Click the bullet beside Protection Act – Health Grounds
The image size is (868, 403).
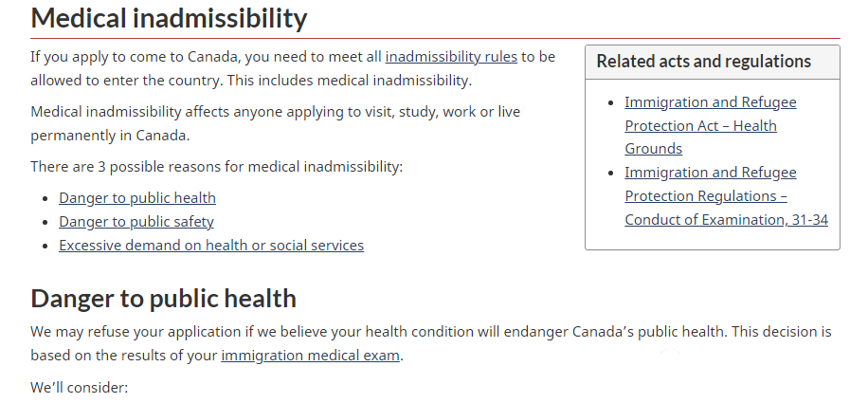click(x=611, y=102)
